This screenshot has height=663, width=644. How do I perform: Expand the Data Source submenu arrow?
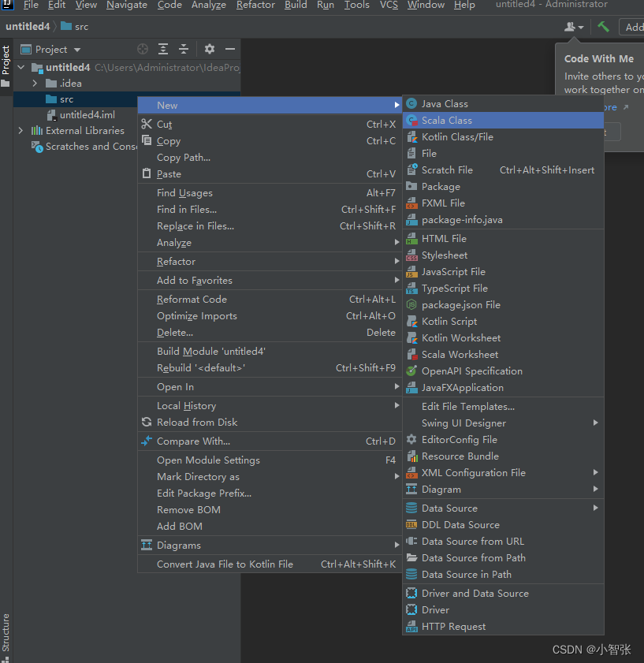tap(595, 508)
